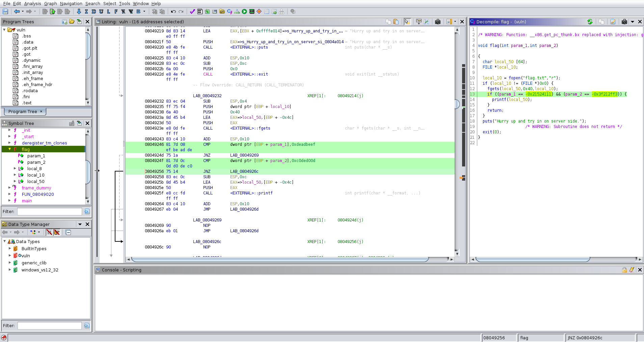This screenshot has width=644, height=342.
Task: Collapse the flag function in Symbol Tree
Action: pyautogui.click(x=9, y=149)
